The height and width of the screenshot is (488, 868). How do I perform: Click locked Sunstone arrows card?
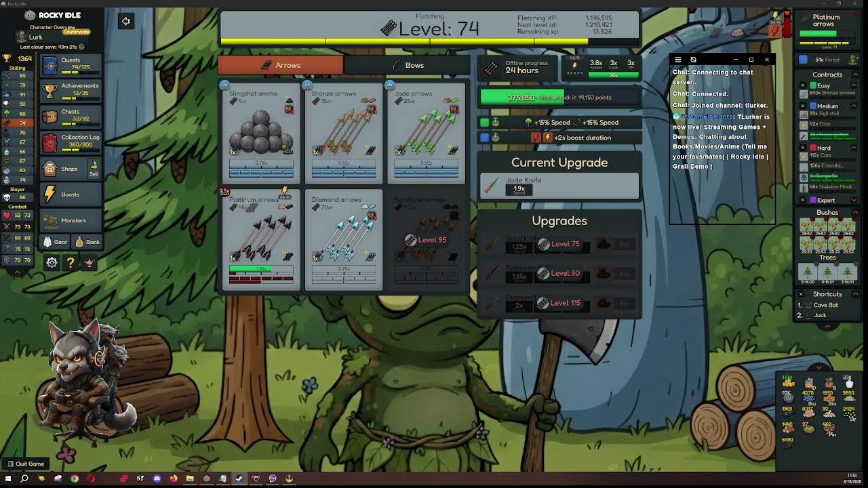pos(426,239)
